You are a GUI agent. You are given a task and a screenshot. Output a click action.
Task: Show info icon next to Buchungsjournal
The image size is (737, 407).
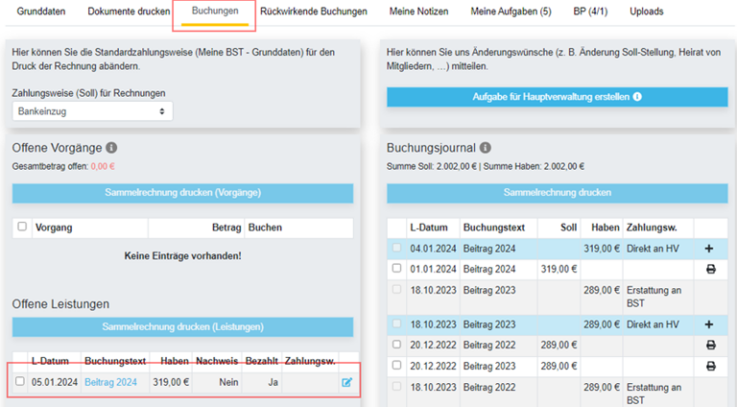click(x=486, y=148)
